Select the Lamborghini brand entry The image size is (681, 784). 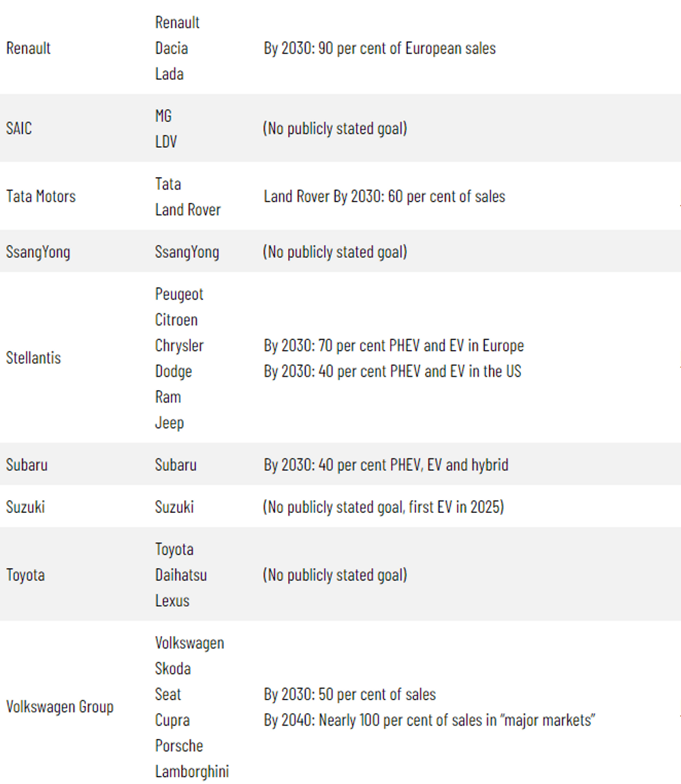pos(192,771)
